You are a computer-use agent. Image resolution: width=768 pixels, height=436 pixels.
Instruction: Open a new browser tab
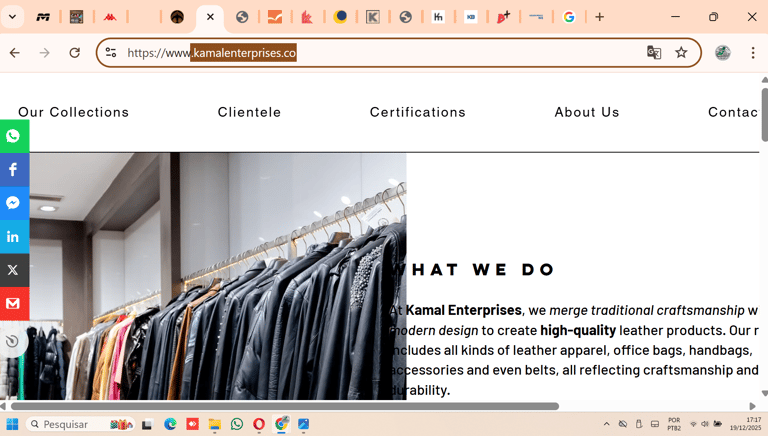pyautogui.click(x=600, y=17)
